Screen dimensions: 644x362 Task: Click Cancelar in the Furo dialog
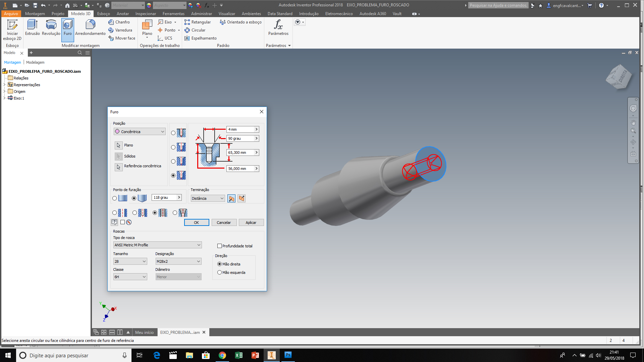pos(224,223)
